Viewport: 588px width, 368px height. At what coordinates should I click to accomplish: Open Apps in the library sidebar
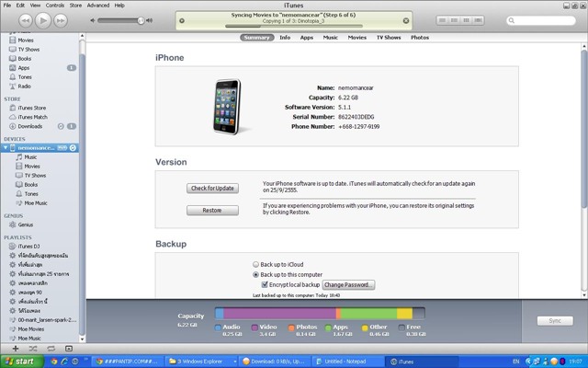click(24, 68)
